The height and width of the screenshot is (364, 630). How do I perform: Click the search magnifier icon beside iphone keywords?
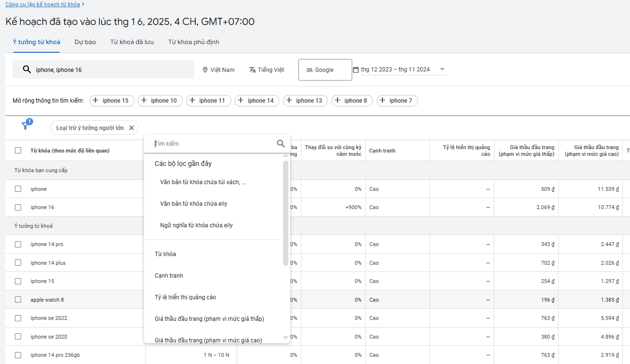pos(27,70)
